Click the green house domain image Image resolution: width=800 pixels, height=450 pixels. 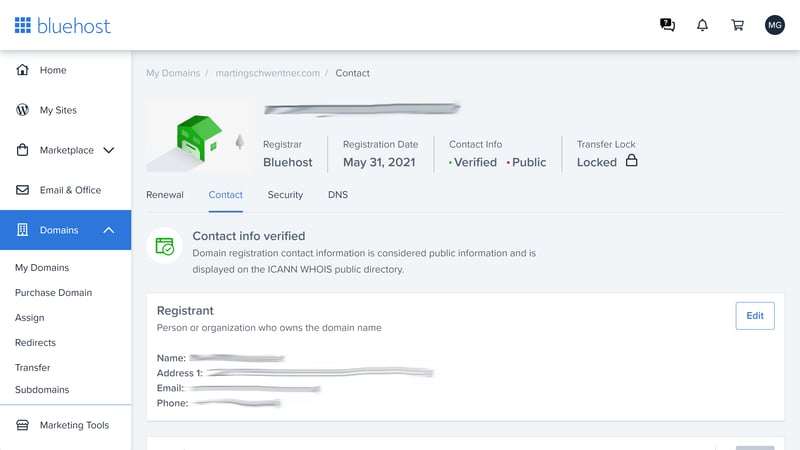pos(199,138)
